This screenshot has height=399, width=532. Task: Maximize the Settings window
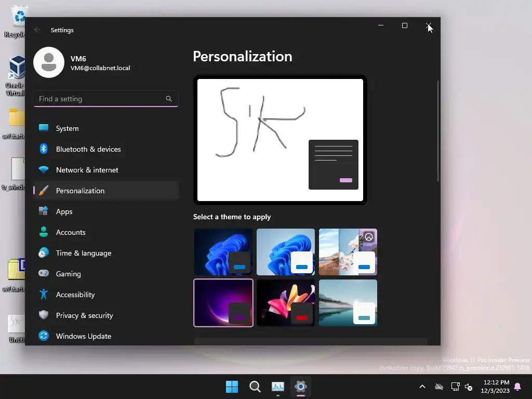(404, 26)
